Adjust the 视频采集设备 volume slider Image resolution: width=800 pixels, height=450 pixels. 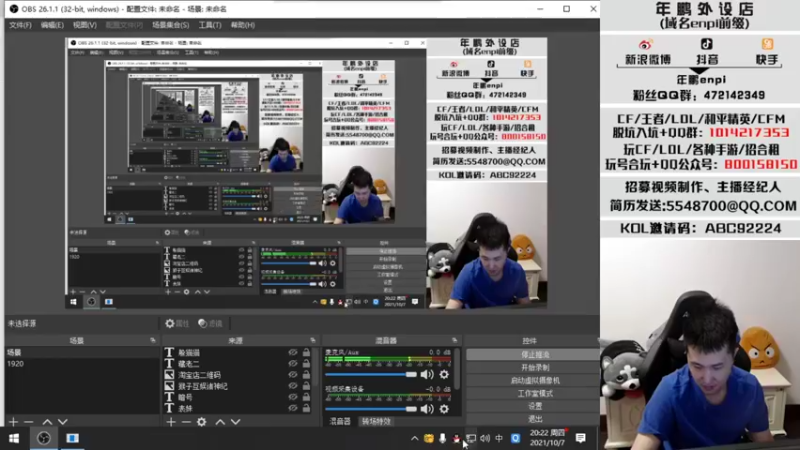pyautogui.click(x=371, y=409)
